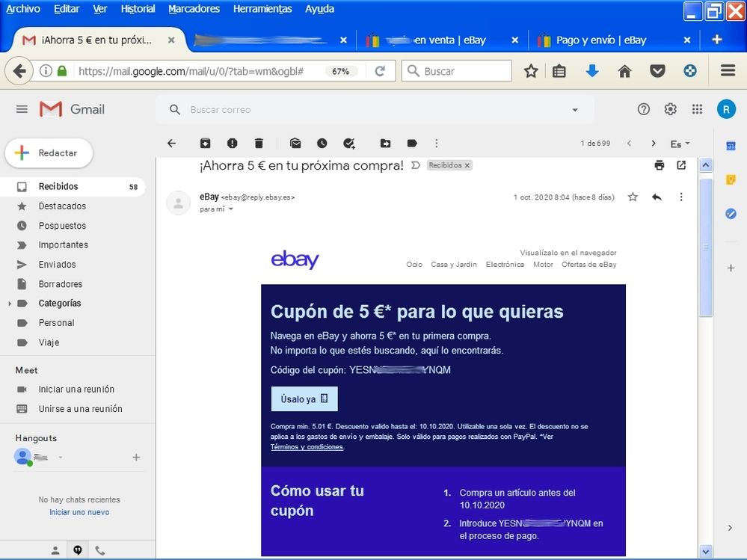Open the search options dropdown arrow

(x=574, y=108)
